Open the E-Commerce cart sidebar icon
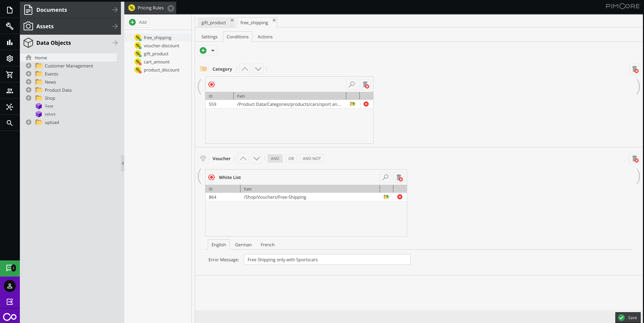Screen dimensions: 644x323 point(10,75)
